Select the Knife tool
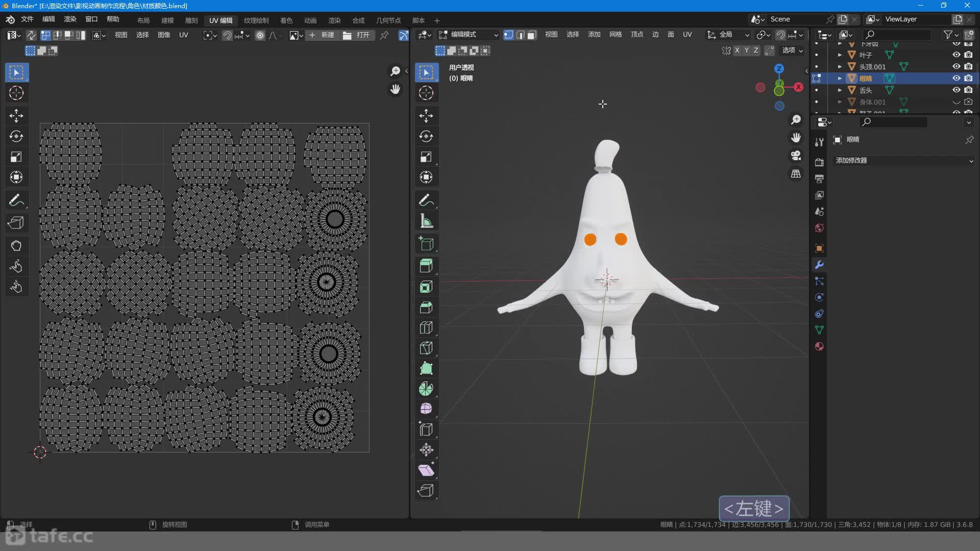This screenshot has height=551, width=980. pos(426,348)
